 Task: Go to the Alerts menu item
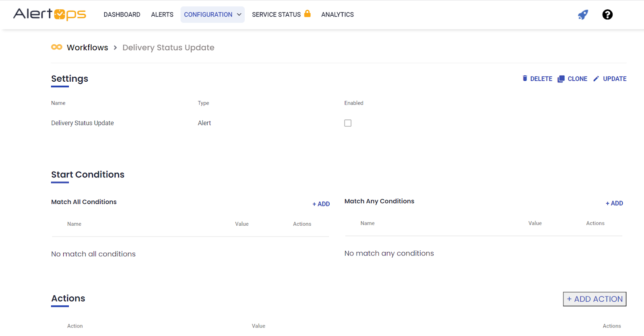click(162, 14)
